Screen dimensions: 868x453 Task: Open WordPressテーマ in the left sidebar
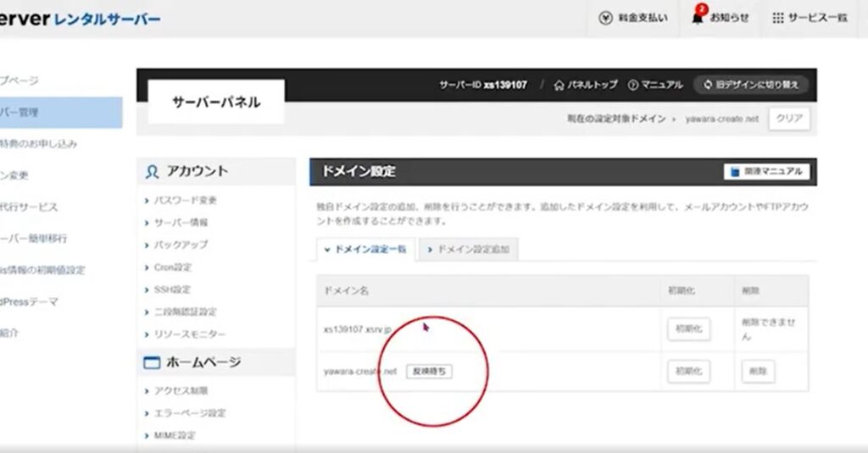tap(29, 301)
